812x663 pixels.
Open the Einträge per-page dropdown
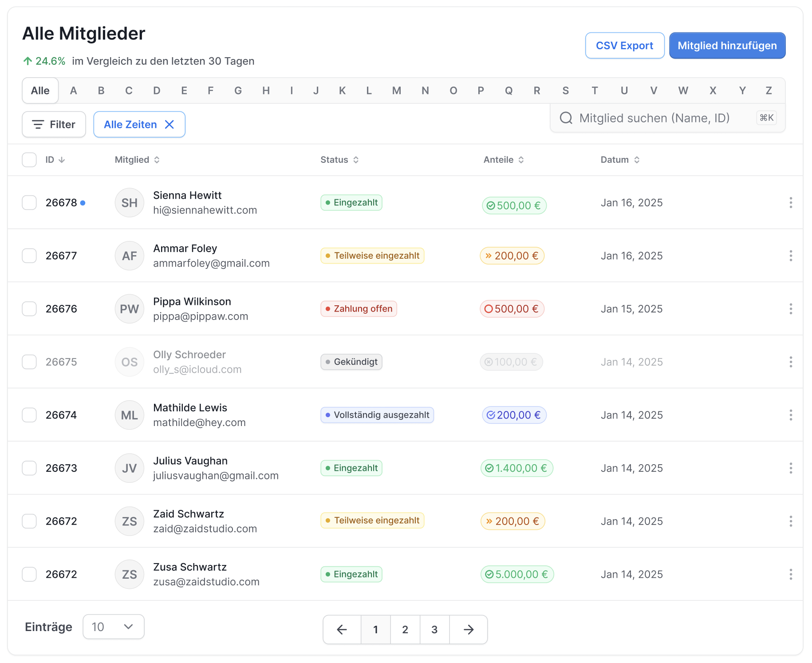click(114, 627)
